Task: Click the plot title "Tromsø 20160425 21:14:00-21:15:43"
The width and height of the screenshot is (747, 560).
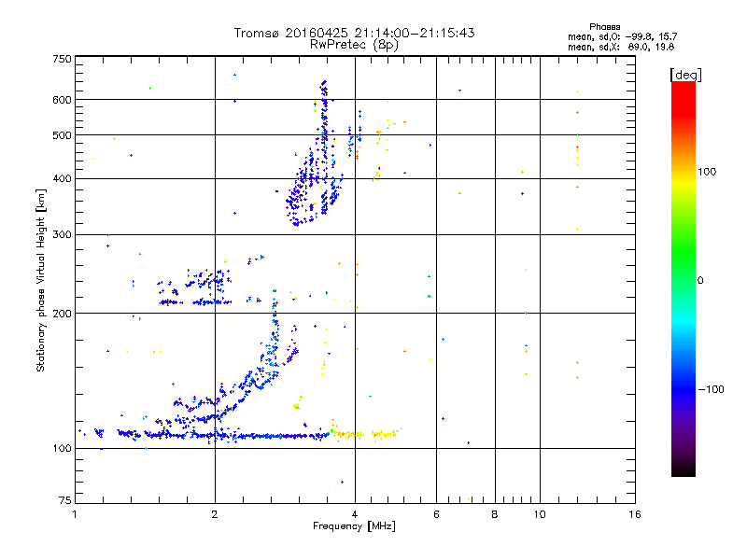Action: tap(354, 33)
